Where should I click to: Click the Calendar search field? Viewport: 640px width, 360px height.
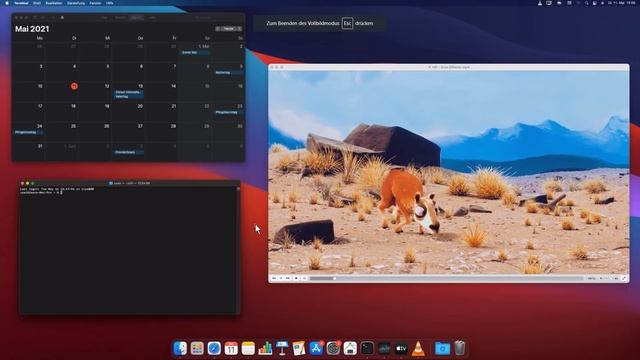(x=217, y=18)
